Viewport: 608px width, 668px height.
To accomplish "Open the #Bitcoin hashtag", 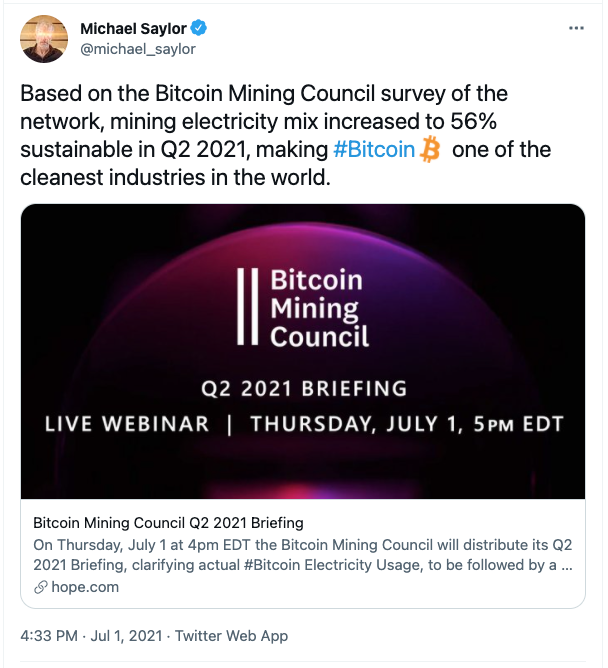I will 376,150.
